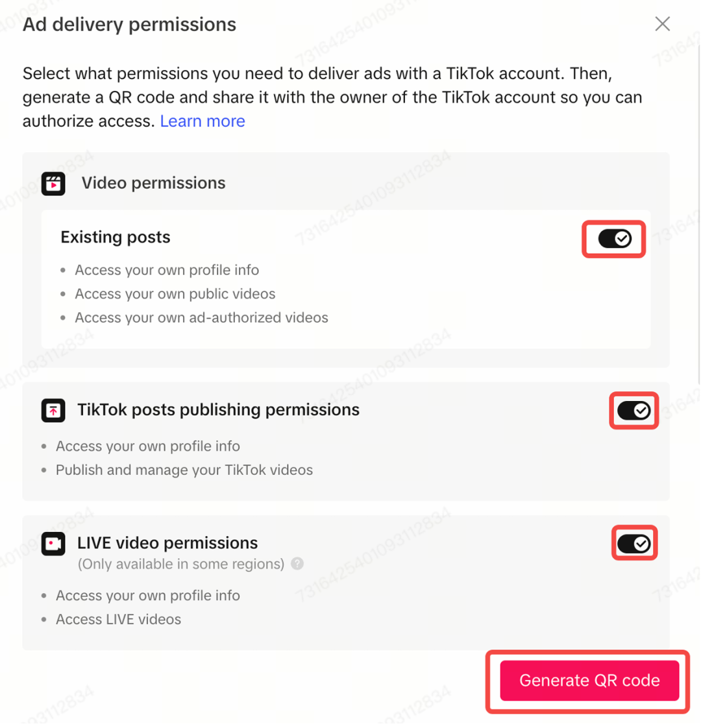701x728 pixels.
Task: Click the LIVE video permissions heading
Action: point(167,543)
